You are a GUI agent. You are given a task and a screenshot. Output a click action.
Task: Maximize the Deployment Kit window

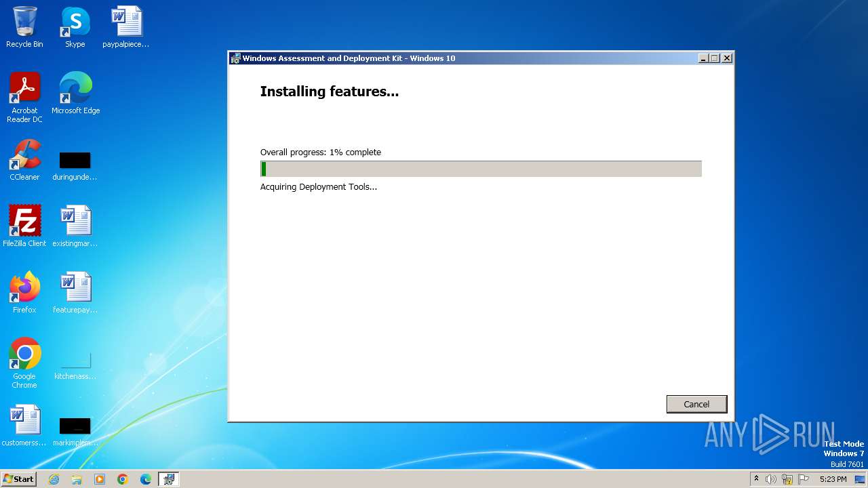[715, 58]
